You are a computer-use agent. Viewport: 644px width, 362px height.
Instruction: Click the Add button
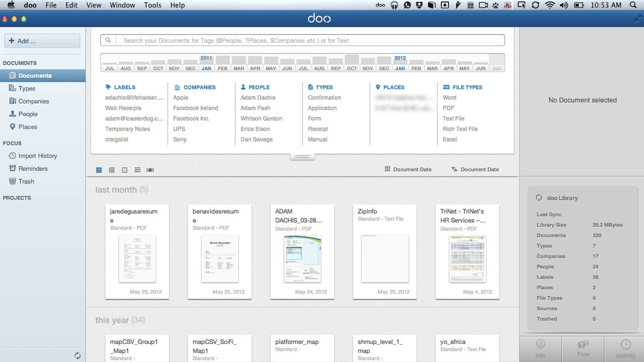[x=42, y=41]
